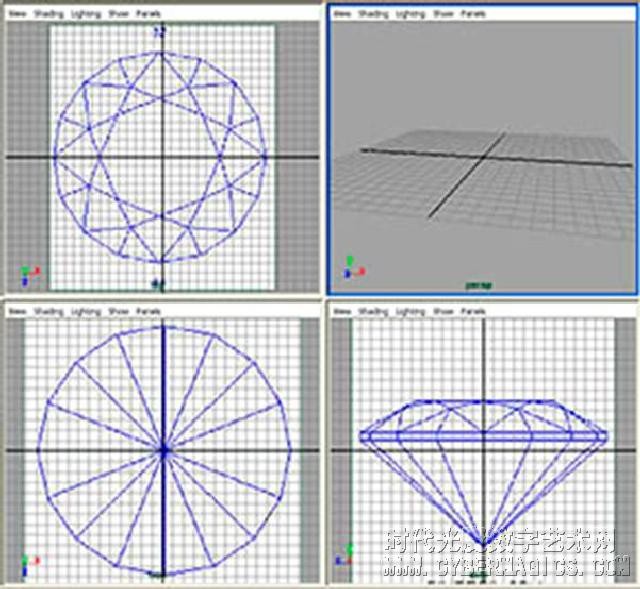Select the radial pavilion wireframe's center vertex
Image resolution: width=640 pixels, height=589 pixels.
164,451
